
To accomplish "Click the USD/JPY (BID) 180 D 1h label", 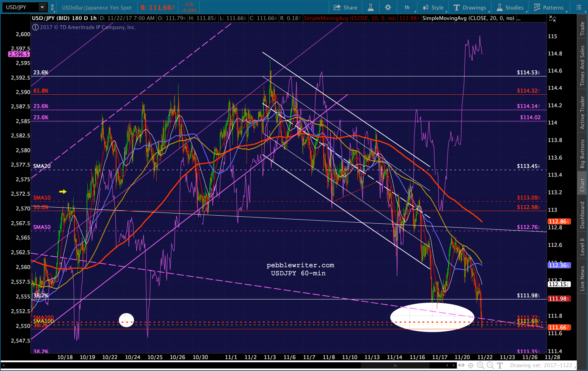I will (x=64, y=18).
